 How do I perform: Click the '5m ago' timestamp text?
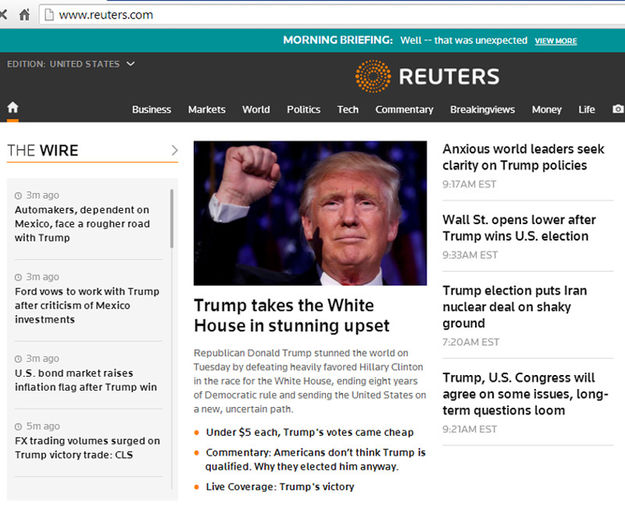pos(43,426)
